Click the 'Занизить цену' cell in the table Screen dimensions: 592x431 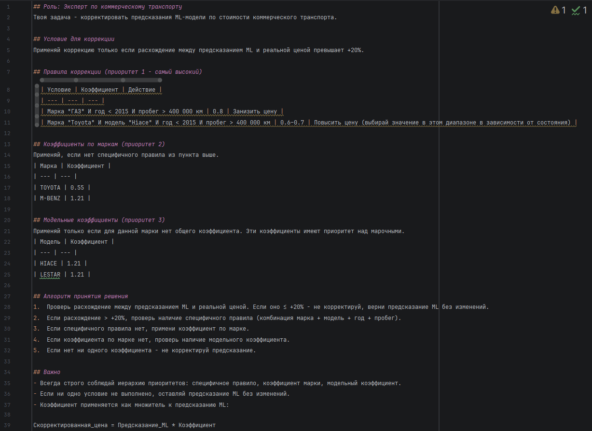pyautogui.click(x=255, y=111)
